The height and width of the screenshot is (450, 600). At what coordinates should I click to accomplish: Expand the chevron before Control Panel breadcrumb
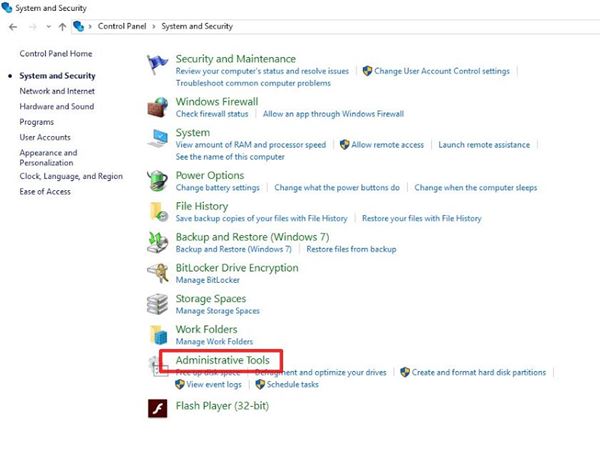pos(90,27)
